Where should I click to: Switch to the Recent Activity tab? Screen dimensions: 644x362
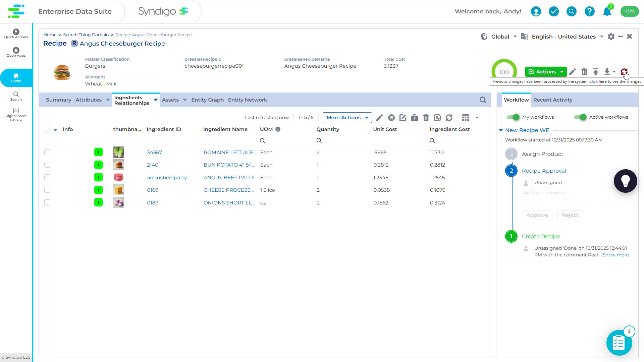pyautogui.click(x=553, y=100)
